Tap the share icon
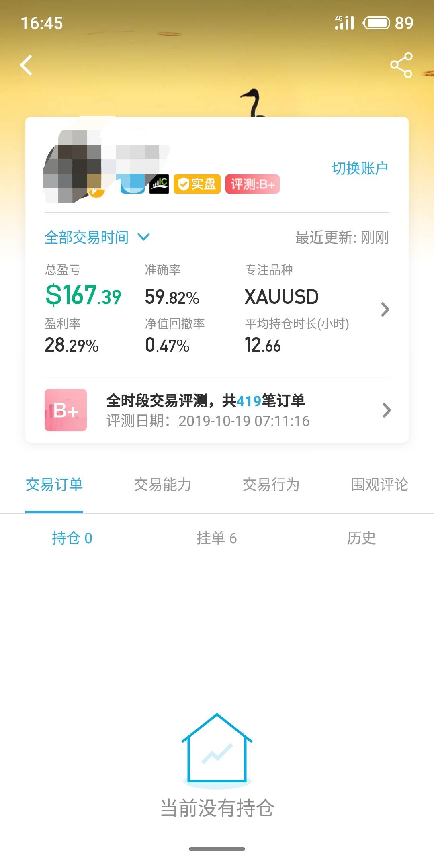 tap(401, 65)
